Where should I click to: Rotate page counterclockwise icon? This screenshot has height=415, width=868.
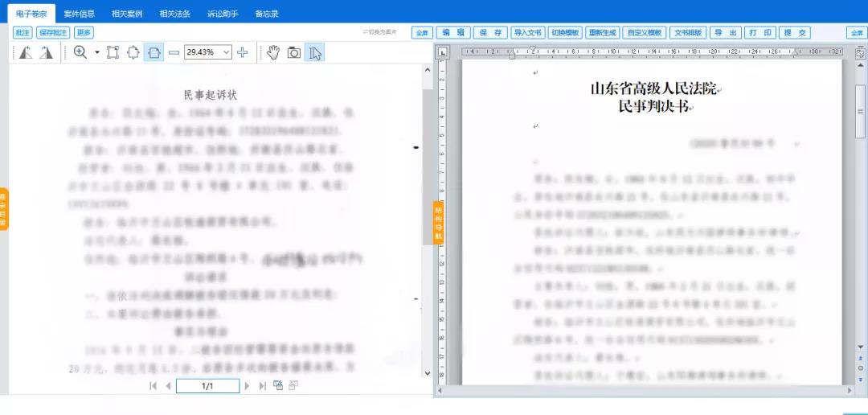click(x=26, y=52)
